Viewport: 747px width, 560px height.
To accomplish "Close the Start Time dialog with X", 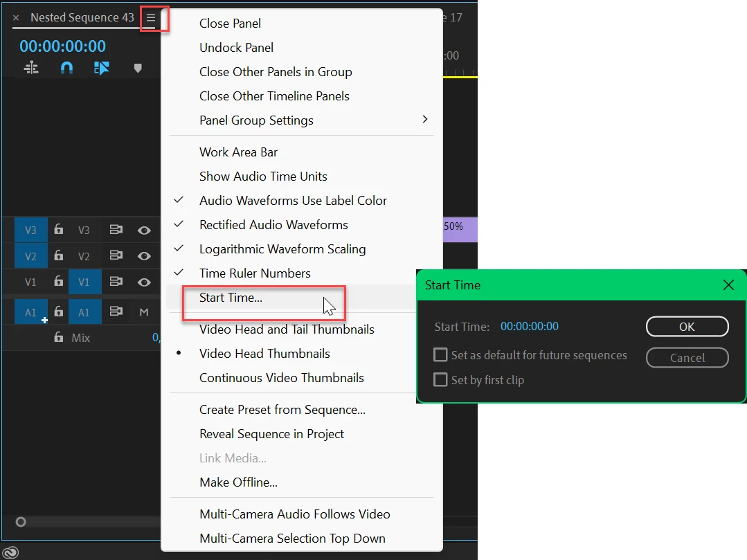I will 728,284.
